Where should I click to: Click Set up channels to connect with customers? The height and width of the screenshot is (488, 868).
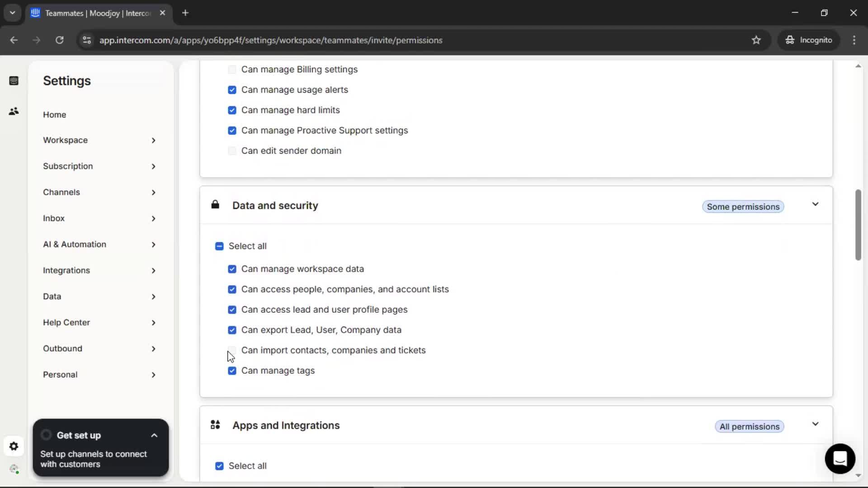94,459
